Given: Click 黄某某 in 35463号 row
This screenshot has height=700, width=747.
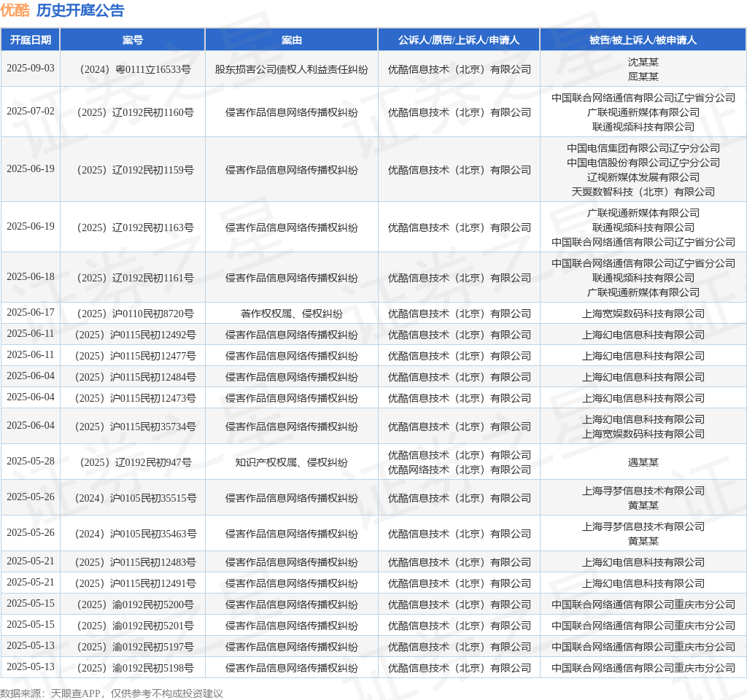Looking at the screenshot, I should click(x=643, y=542).
